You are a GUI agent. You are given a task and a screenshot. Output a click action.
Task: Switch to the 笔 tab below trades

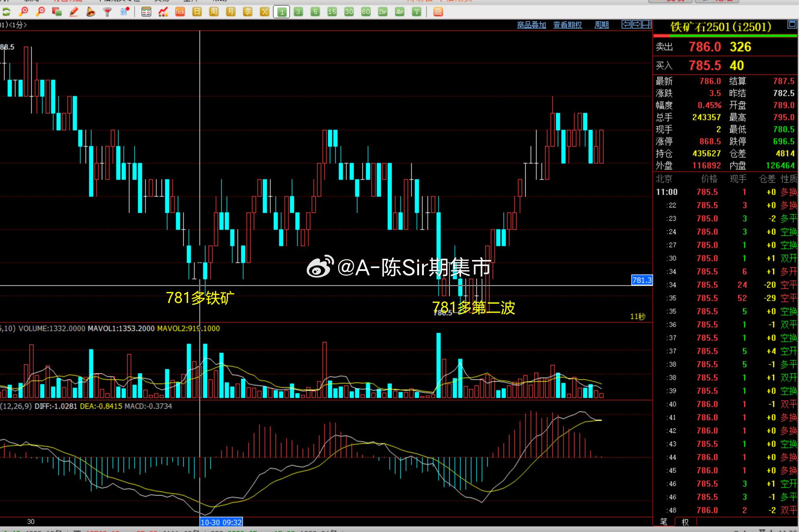coord(663,522)
